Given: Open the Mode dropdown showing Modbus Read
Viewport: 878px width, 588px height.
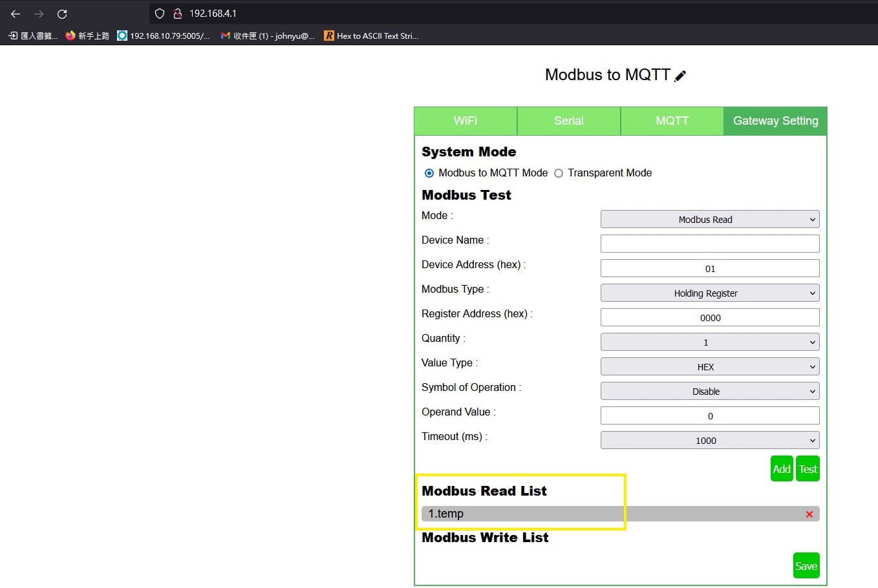Looking at the screenshot, I should [x=709, y=220].
